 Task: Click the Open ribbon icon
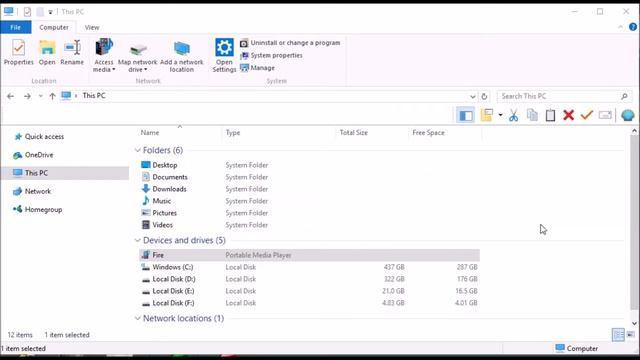pyautogui.click(x=47, y=52)
